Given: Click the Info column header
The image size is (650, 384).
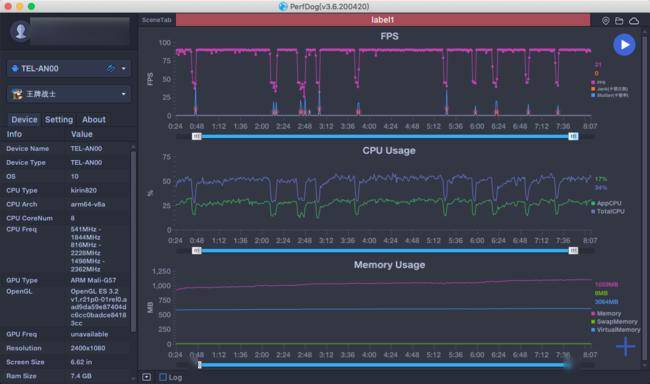Looking at the screenshot, I should pos(14,134).
